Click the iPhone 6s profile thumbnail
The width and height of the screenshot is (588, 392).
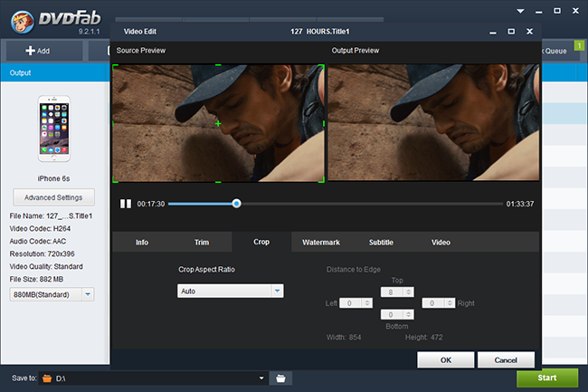coord(54,129)
